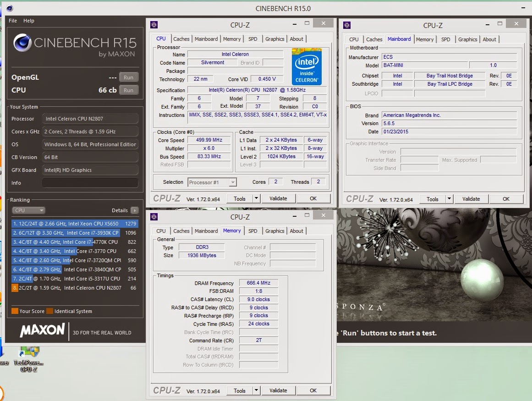The height and width of the screenshot is (401, 532).
Task: Switch to About tab in top-left CPU-Z
Action: pyautogui.click(x=296, y=39)
